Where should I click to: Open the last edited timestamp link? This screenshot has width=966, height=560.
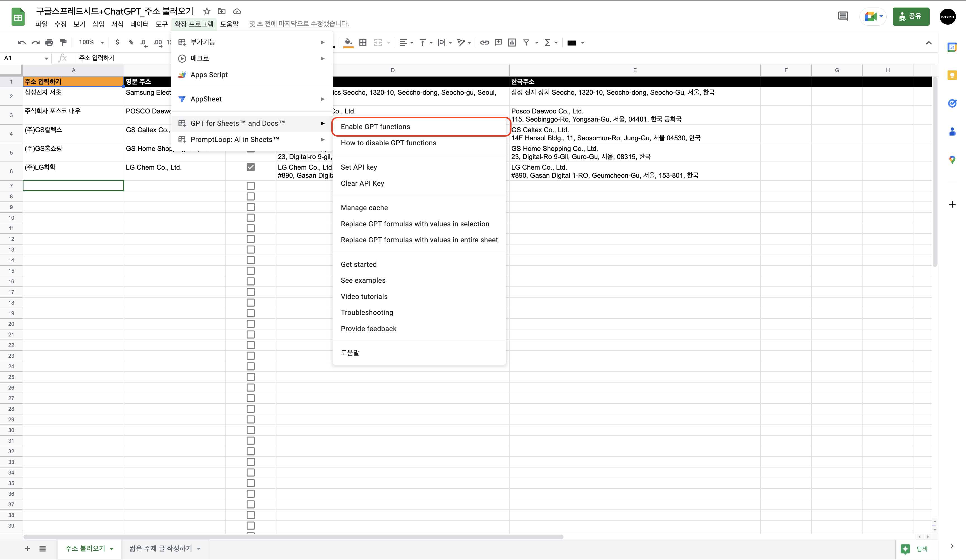point(299,24)
